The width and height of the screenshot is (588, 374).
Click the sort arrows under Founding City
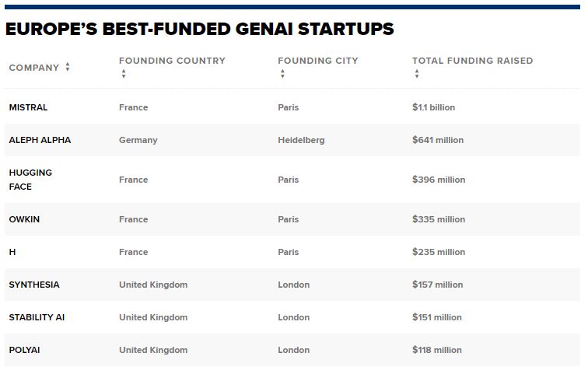282,75
